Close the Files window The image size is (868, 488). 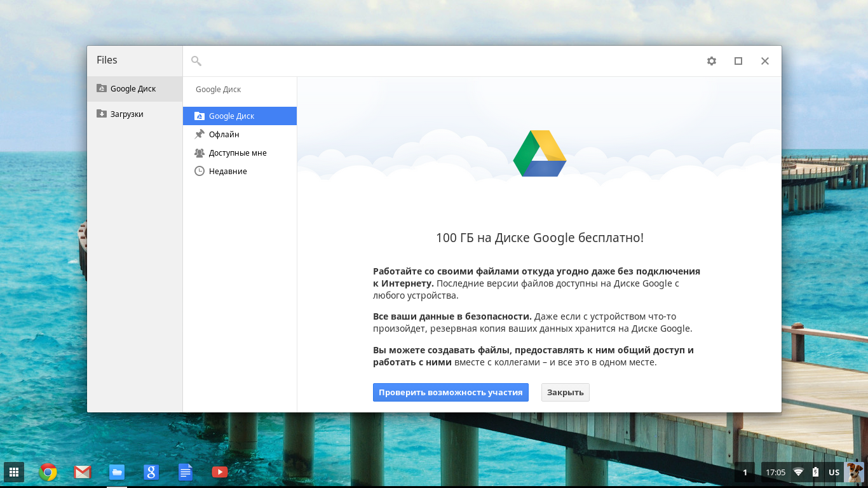(x=765, y=61)
